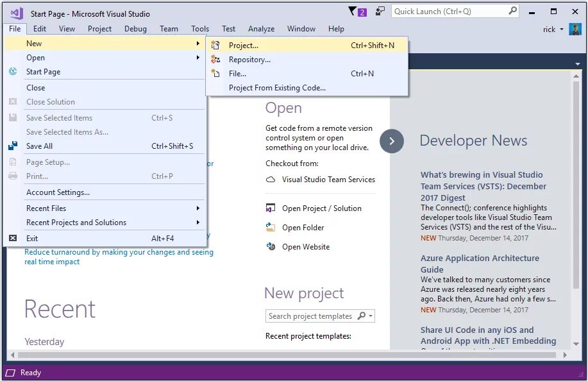Viewport: 588px width, 381px height.
Task: Click the cloud icon for Visual Studio Team Services
Action: [271, 180]
